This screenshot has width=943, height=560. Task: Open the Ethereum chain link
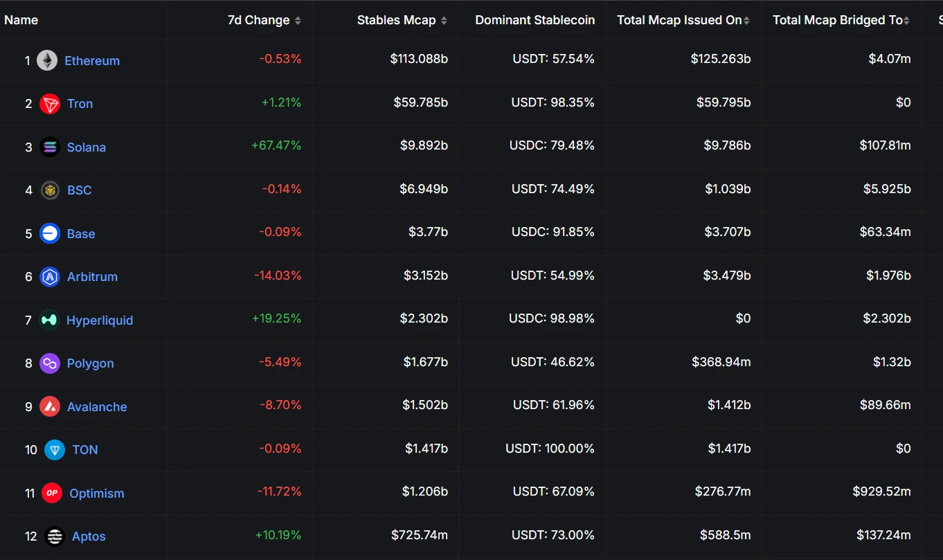point(92,60)
